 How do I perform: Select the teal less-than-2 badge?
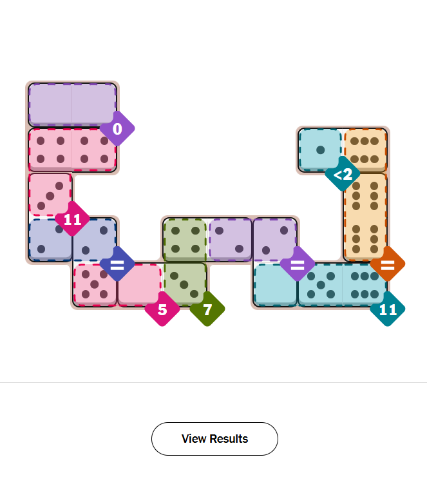[343, 174]
